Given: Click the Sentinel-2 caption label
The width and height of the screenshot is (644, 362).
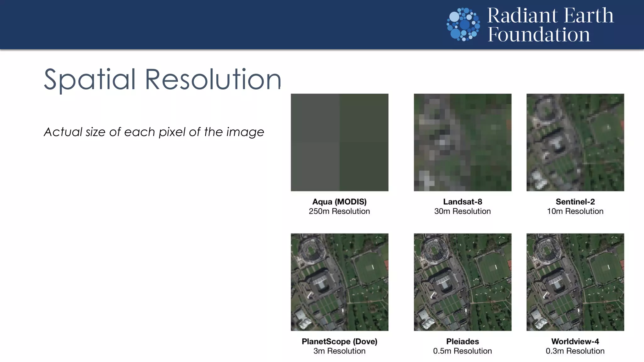Looking at the screenshot, I should 575,202.
